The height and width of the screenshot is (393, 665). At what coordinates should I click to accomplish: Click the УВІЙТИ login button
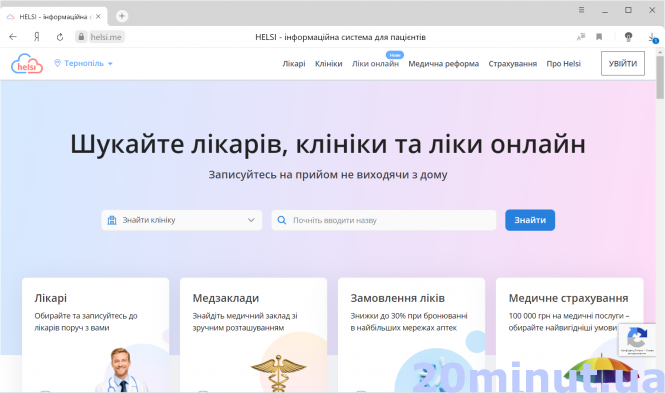click(x=623, y=64)
